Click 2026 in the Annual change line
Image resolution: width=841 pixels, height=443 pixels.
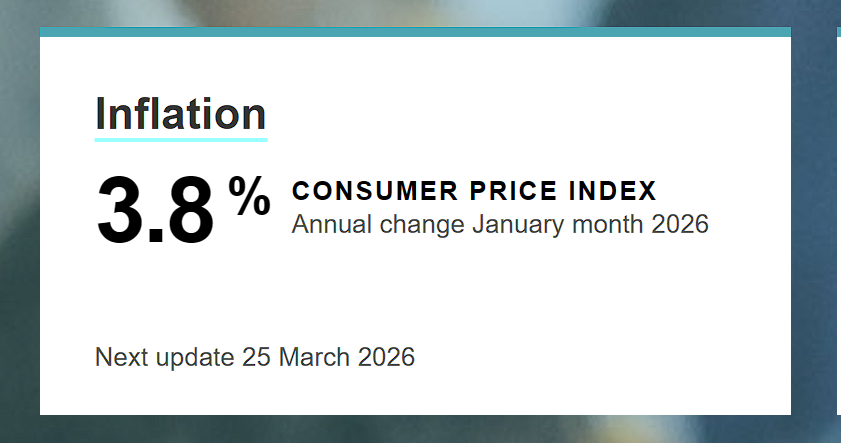tap(680, 224)
